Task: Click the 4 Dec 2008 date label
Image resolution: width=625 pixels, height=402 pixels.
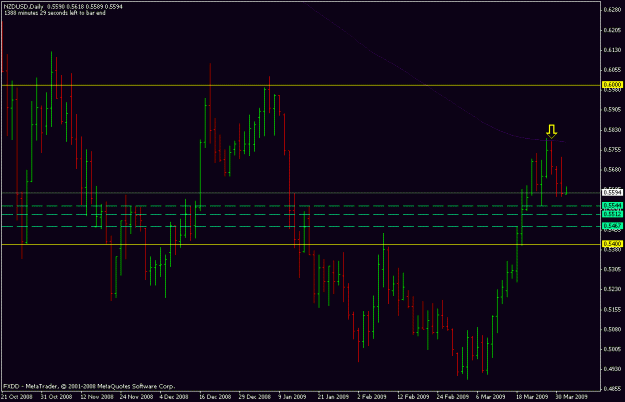Action: [174, 397]
